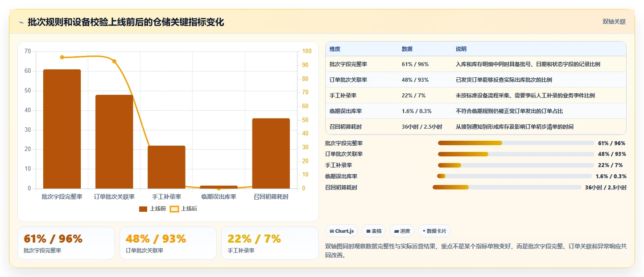Viewport: 644px width, 277px height.
Task: Open the 22% / 7% 手工补录率 card
Action: 270,243
